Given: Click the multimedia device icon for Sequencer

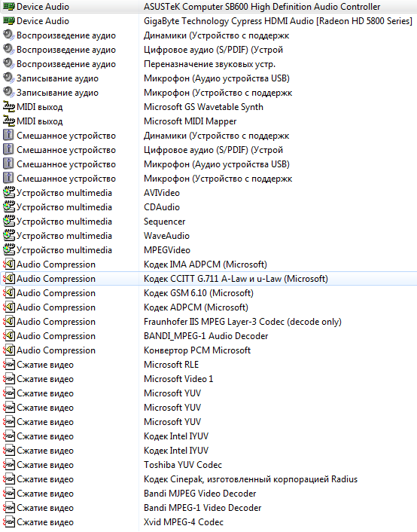Looking at the screenshot, I should pyautogui.click(x=9, y=221).
